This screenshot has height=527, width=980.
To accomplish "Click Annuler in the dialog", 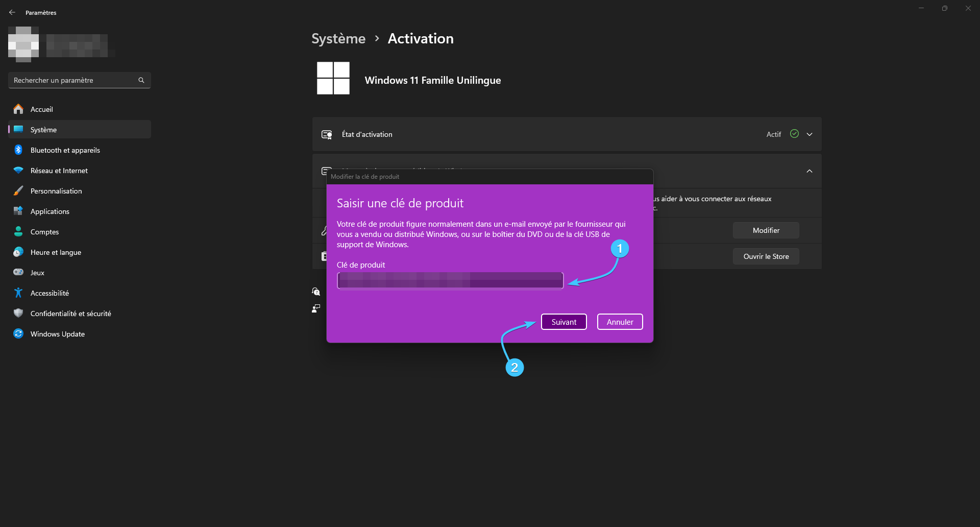I will tap(620, 322).
